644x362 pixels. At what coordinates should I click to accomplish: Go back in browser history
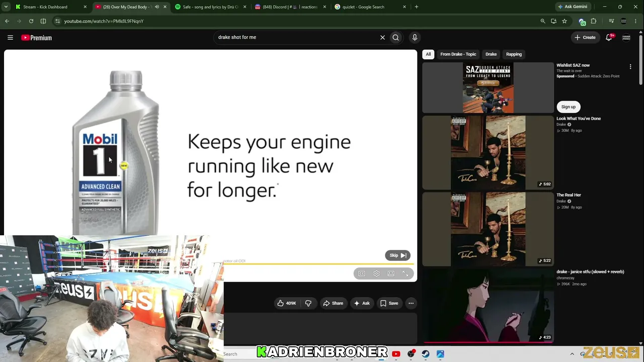[7, 21]
